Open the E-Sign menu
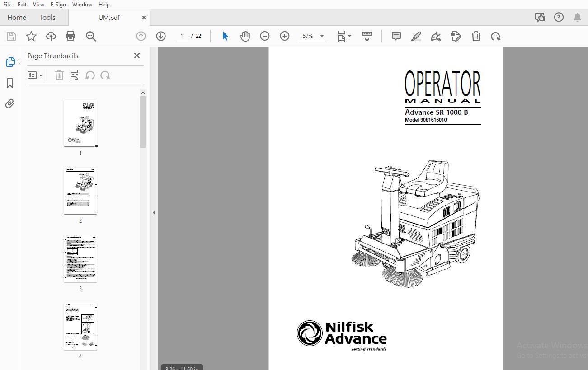 pos(58,4)
